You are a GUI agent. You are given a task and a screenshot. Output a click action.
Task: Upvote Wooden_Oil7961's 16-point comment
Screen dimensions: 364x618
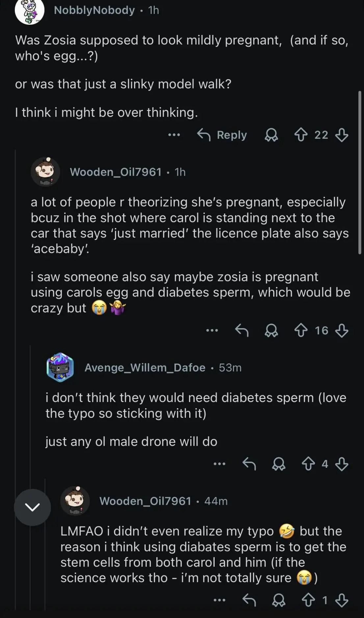pyautogui.click(x=301, y=330)
